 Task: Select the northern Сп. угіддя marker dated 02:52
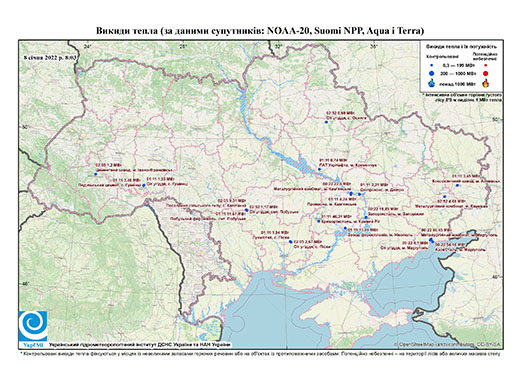coord(326,122)
